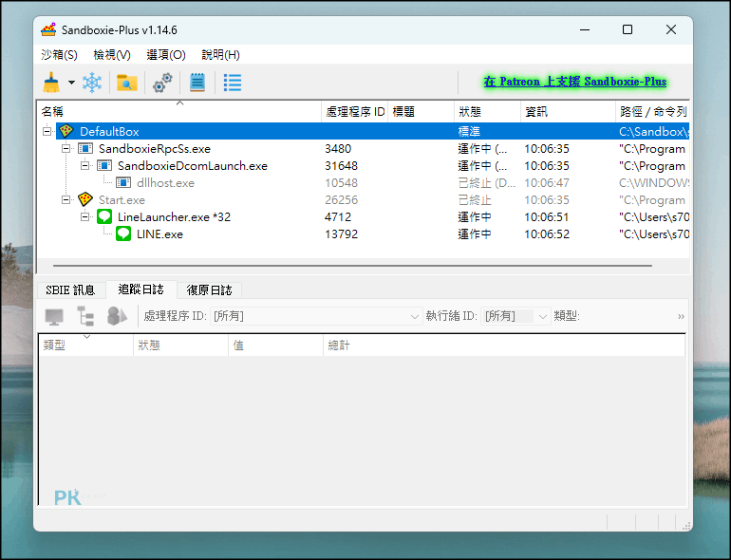Click the 標準 status of DefaultBox
This screenshot has width=731, height=560.
click(x=469, y=132)
